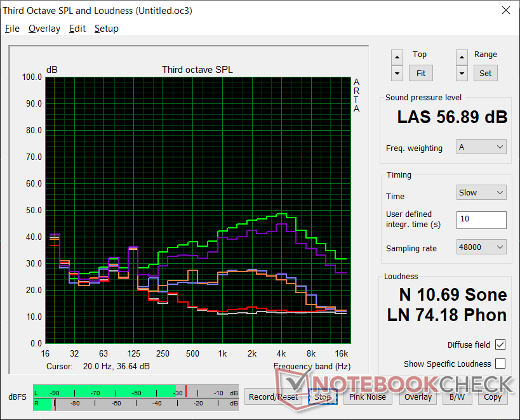Close the Third Octave SPL window

pos(506,11)
